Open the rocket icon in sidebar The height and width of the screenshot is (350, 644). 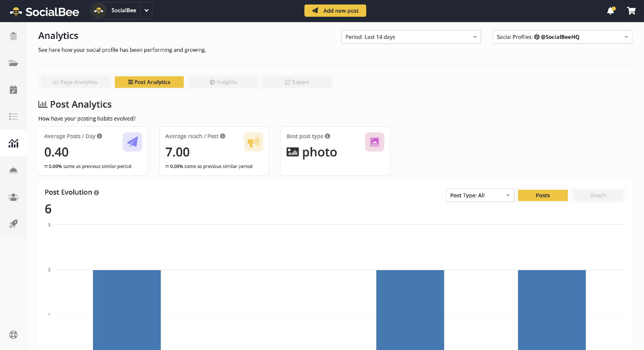[13, 224]
